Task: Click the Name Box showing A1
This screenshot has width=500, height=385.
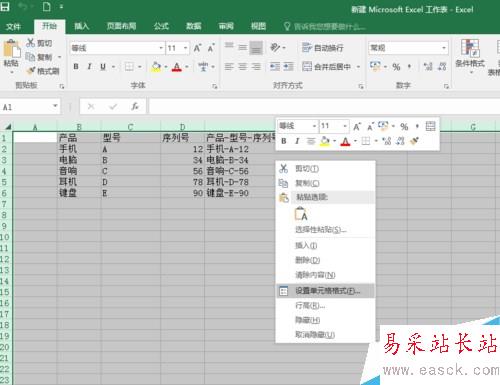Action: coord(30,107)
